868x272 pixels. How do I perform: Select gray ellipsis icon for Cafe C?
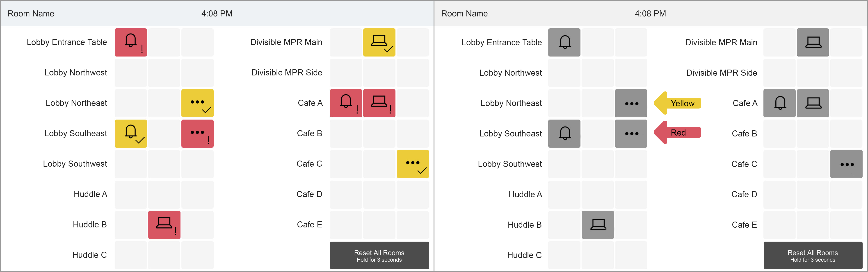click(x=846, y=164)
